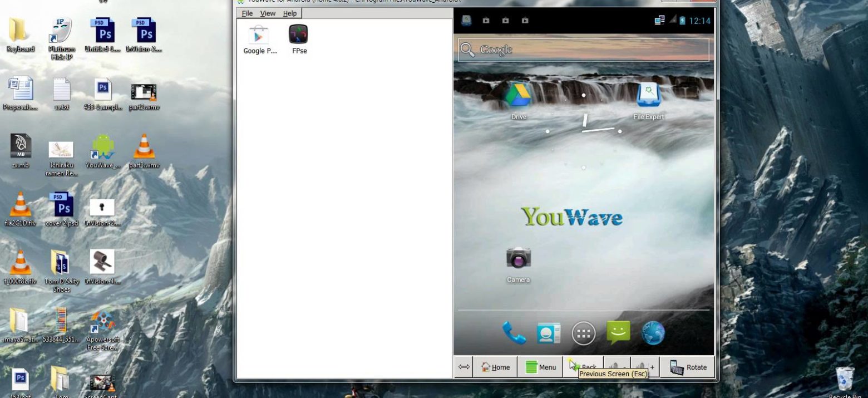The width and height of the screenshot is (868, 398).
Task: Open the Google Drive app
Action: click(x=518, y=96)
